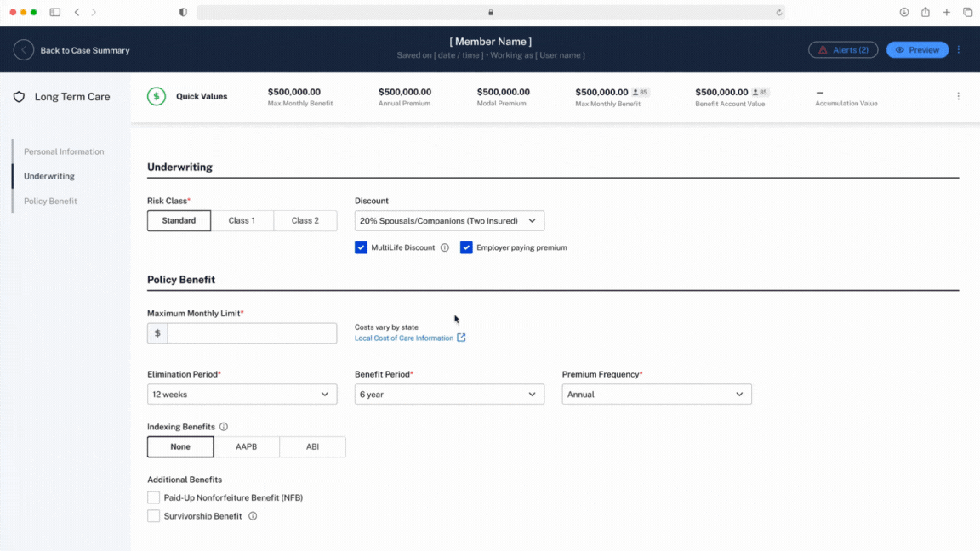Image resolution: width=980 pixels, height=551 pixels.
Task: Click the Preview button
Action: pyautogui.click(x=918, y=49)
